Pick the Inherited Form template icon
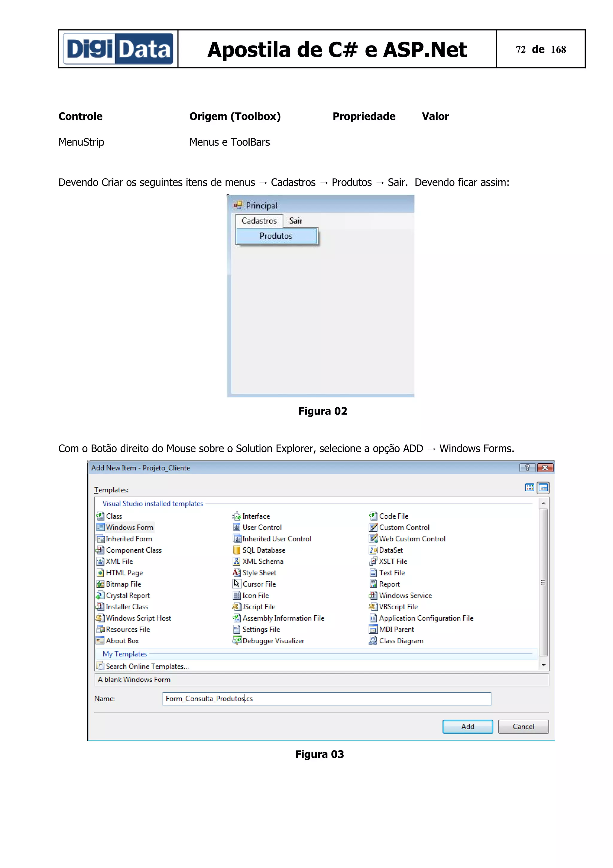Image resolution: width=613 pixels, height=868 pixels. (x=100, y=538)
